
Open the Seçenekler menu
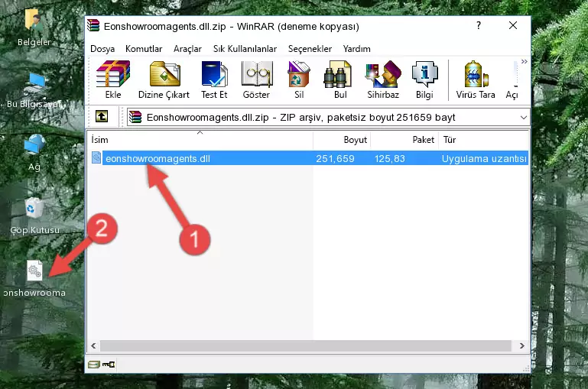click(310, 49)
